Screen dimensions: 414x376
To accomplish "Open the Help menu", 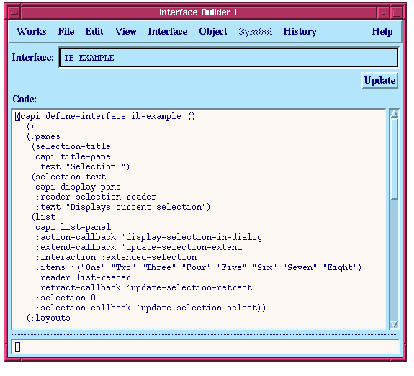I will [382, 31].
